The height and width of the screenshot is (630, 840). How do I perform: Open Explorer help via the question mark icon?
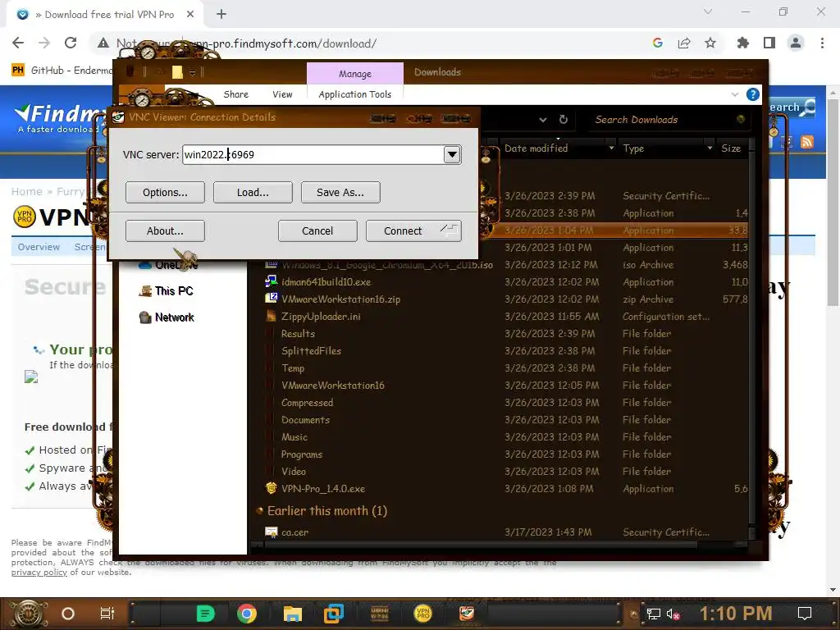753,95
